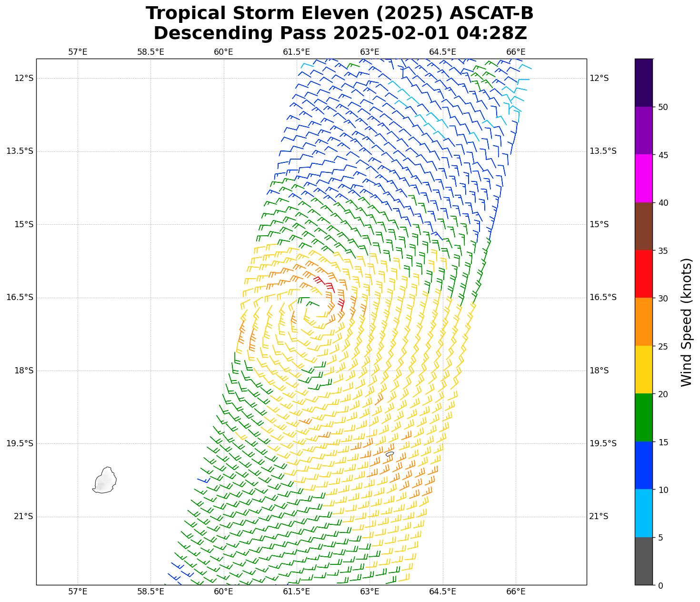Click the small Rodrigues island outline
The width and height of the screenshot is (700, 602).
[x=390, y=454]
